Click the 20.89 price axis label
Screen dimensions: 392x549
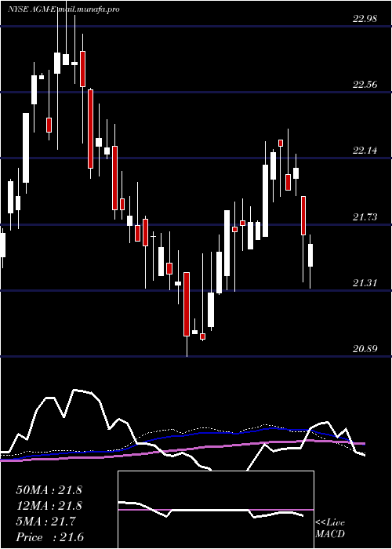[365, 348]
